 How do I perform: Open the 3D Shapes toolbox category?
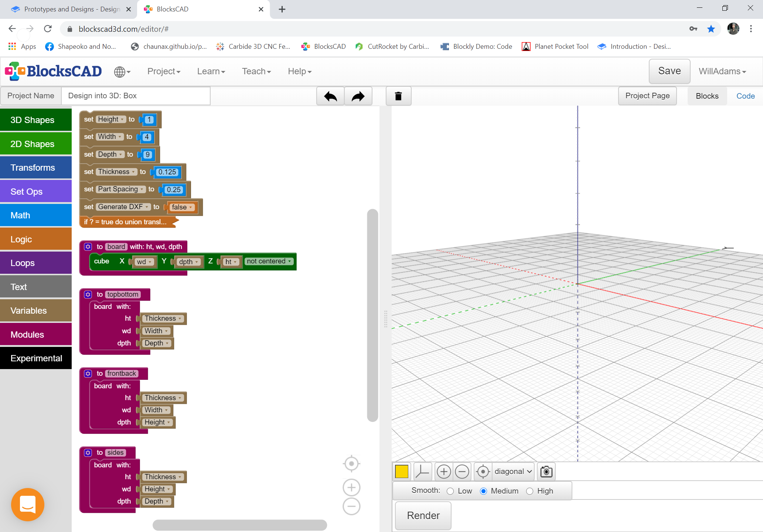pos(36,120)
